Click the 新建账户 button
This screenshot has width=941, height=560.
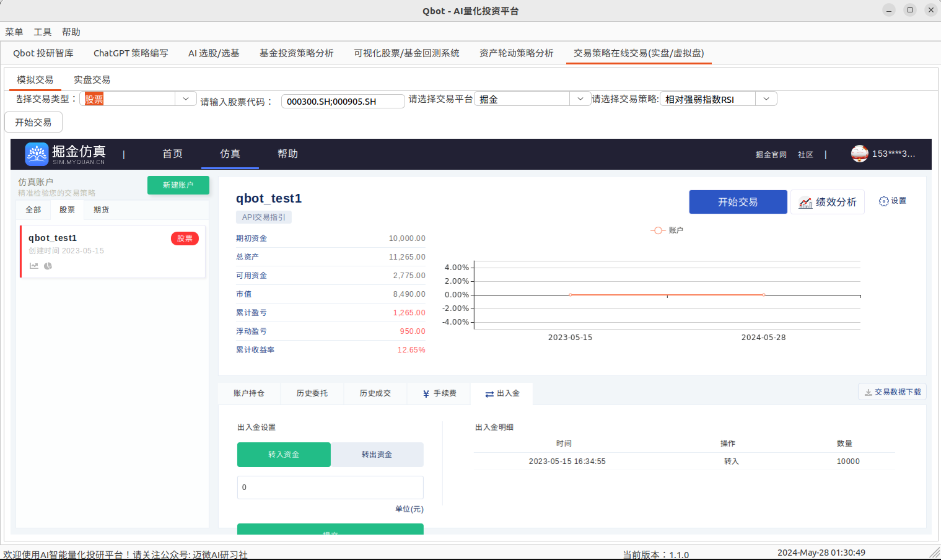178,185
